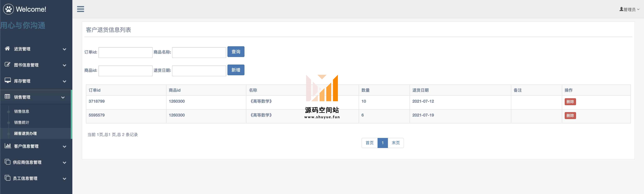Select page 1 in pagination
The image size is (644, 194).
383,143
